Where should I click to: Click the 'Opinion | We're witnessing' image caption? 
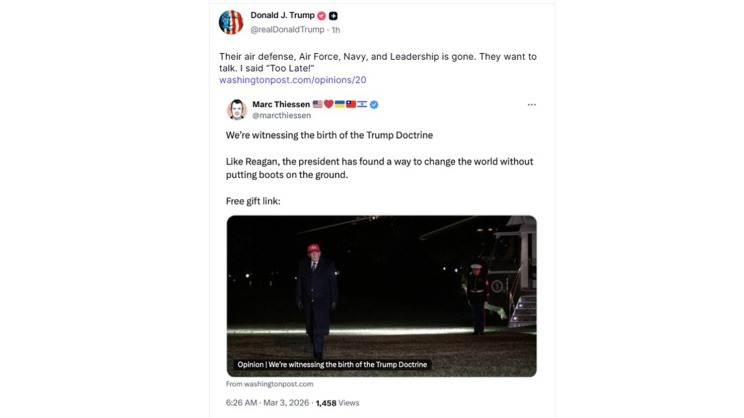coord(332,365)
